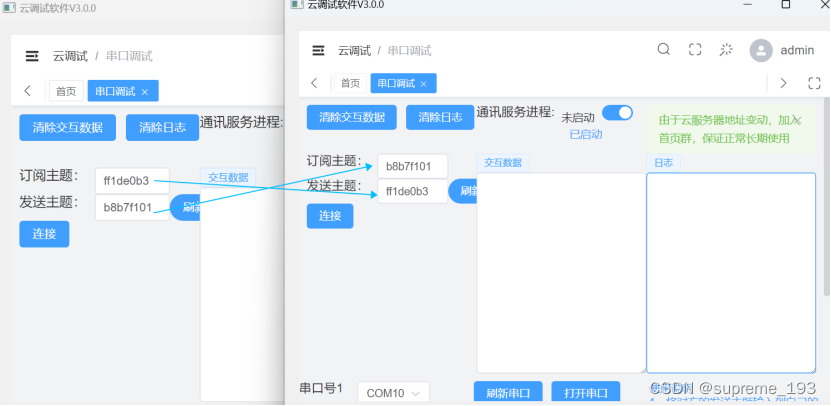This screenshot has width=831, height=406.
Task: Click 发送主题 field b8b7f101 in left window
Action: (132, 207)
